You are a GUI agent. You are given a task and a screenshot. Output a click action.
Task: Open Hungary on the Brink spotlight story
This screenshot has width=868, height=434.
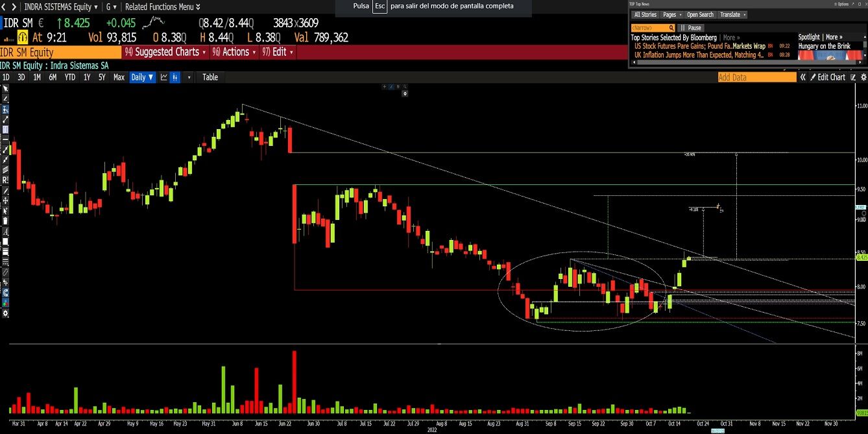(x=825, y=46)
